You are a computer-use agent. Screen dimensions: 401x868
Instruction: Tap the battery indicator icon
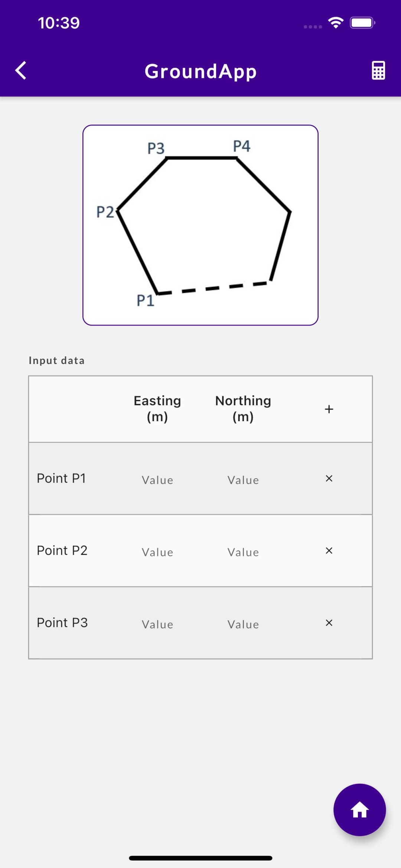coord(362,23)
